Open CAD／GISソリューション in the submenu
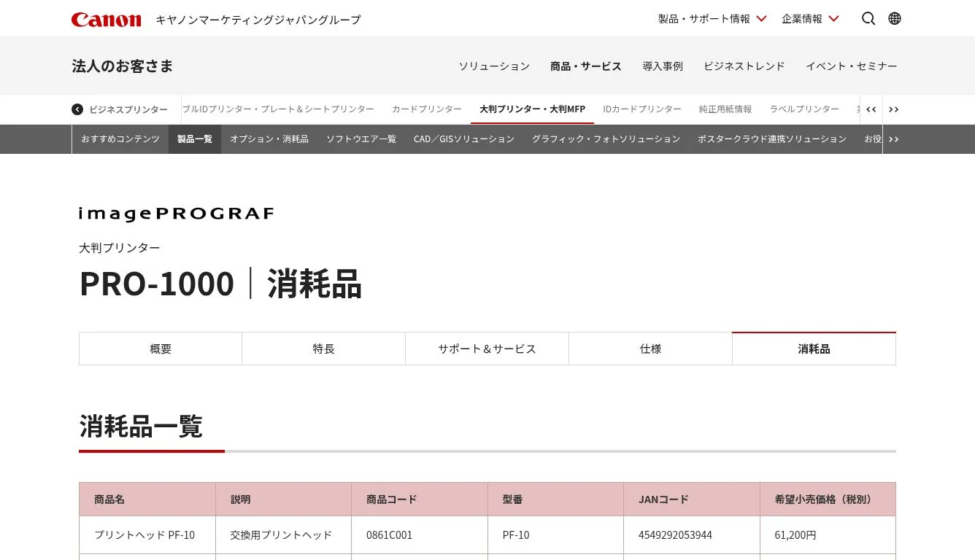975x560 pixels. click(x=464, y=139)
